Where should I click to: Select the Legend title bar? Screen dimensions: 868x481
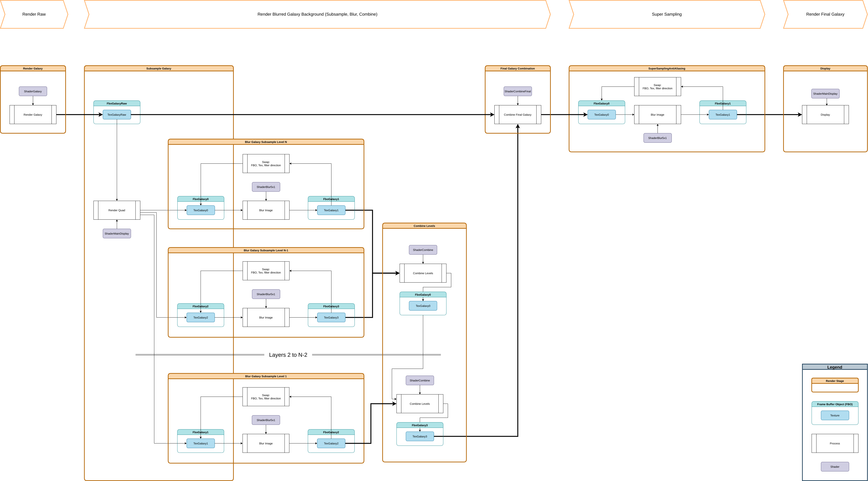point(835,367)
